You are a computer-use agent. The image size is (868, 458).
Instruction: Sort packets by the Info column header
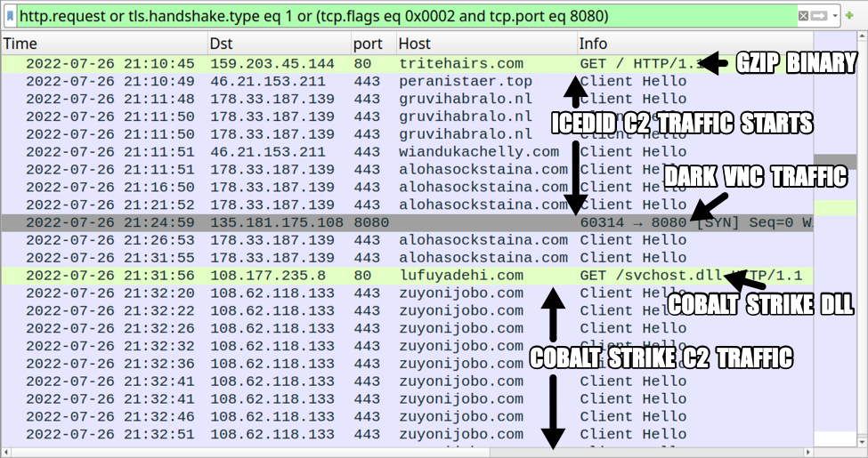click(x=694, y=44)
